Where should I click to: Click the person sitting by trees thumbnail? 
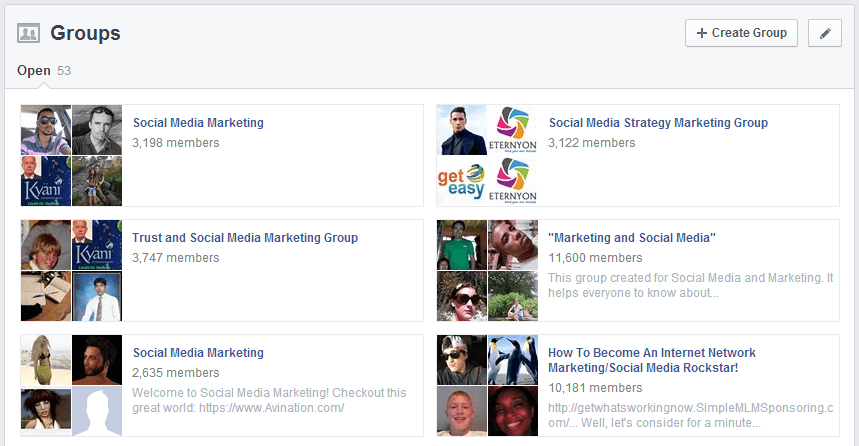(513, 296)
